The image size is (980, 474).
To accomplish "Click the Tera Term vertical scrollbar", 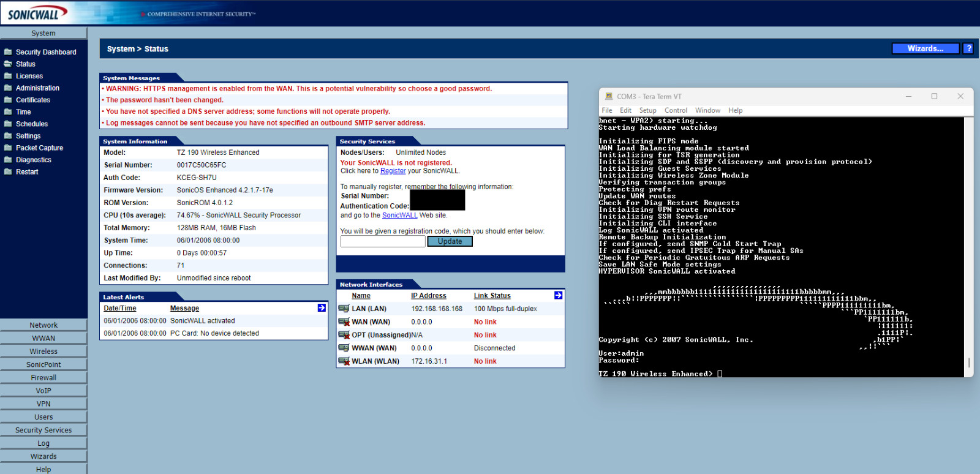I will pyautogui.click(x=968, y=246).
